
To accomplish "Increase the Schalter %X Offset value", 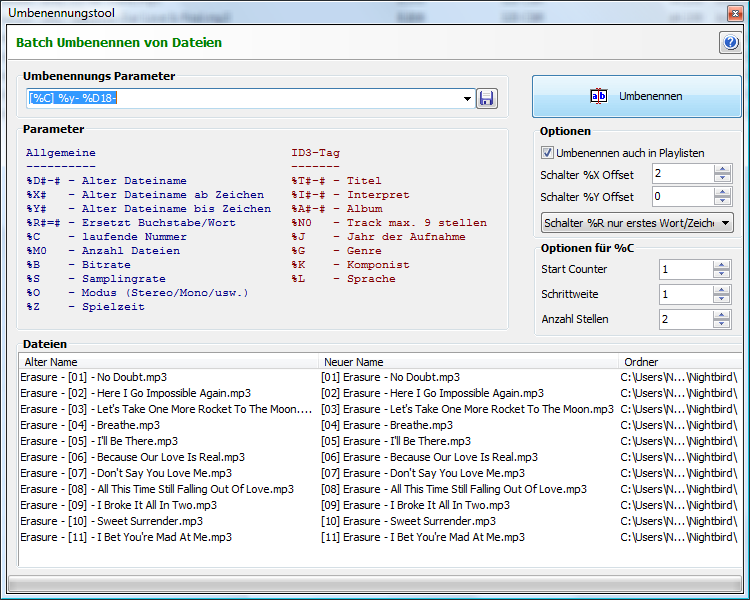I will pos(723,168).
